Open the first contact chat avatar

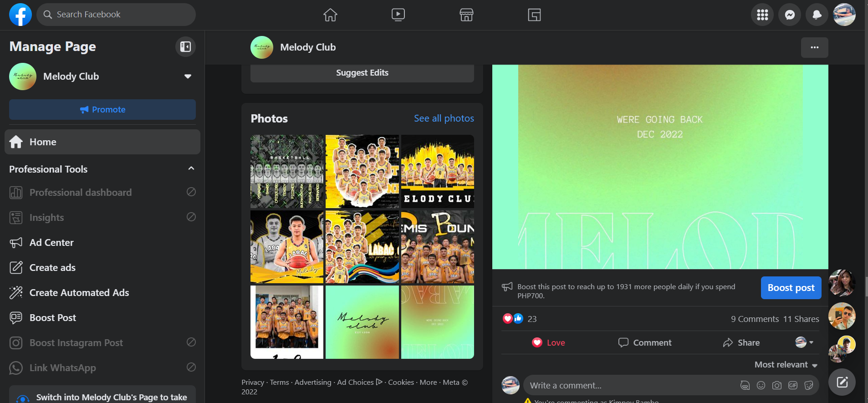click(842, 282)
